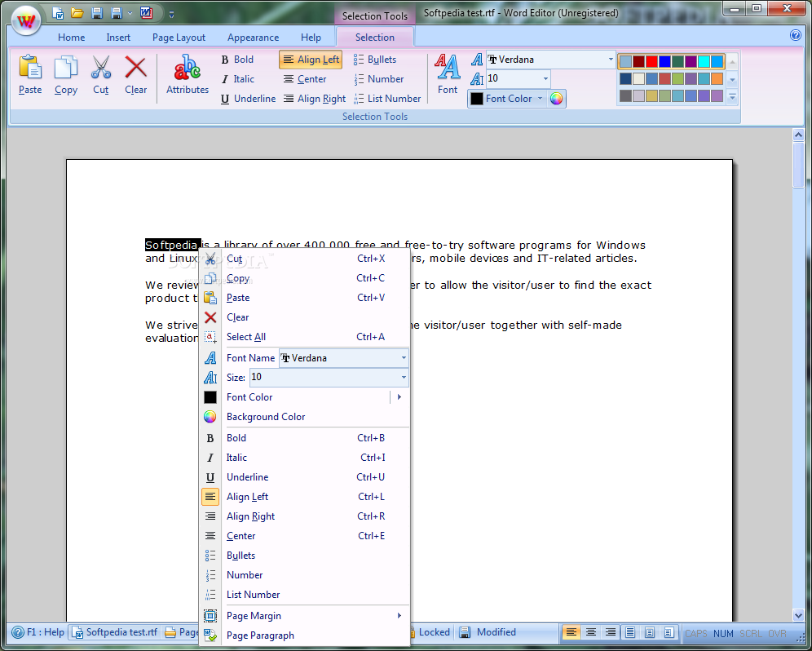Switch to the Appearance ribbon tab

(253, 38)
